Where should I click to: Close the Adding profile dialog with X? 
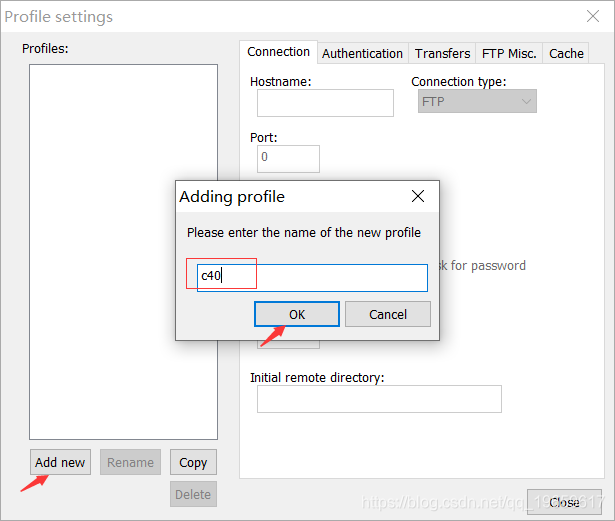418,196
